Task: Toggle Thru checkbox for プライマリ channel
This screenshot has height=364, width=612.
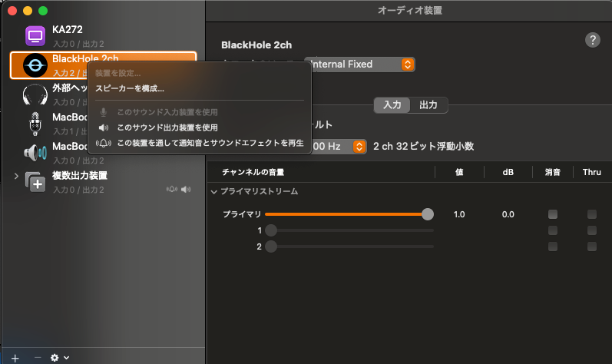Action: click(592, 214)
